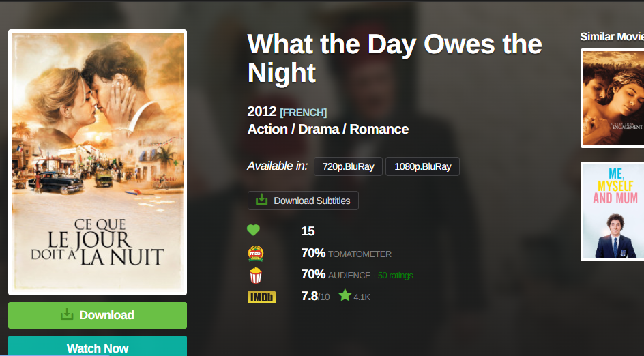Click the 50 ratings audience link
Image resolution: width=644 pixels, height=356 pixels.
(395, 276)
